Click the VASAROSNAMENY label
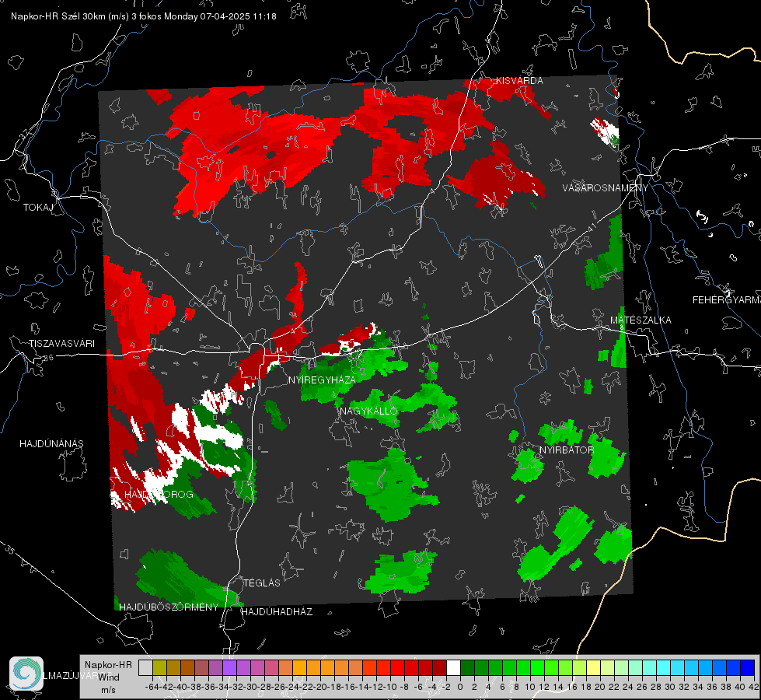Screen dimensions: 761x700 click(x=606, y=188)
